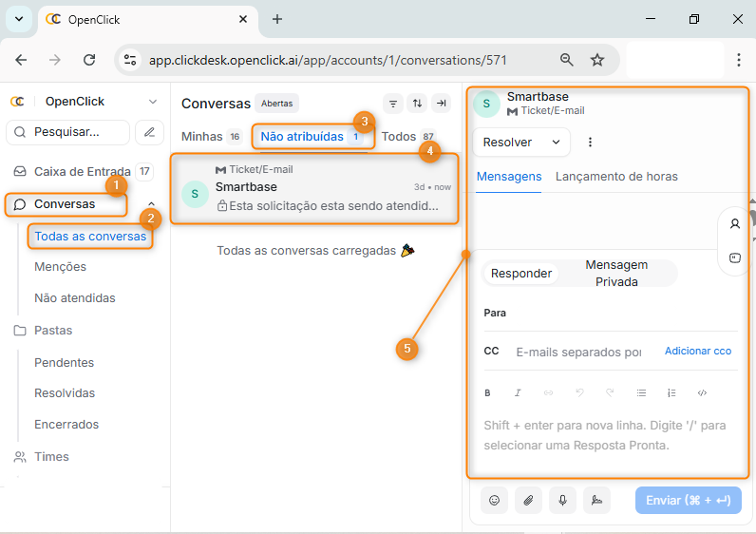Expand the Resolver dropdown arrow

point(556,143)
